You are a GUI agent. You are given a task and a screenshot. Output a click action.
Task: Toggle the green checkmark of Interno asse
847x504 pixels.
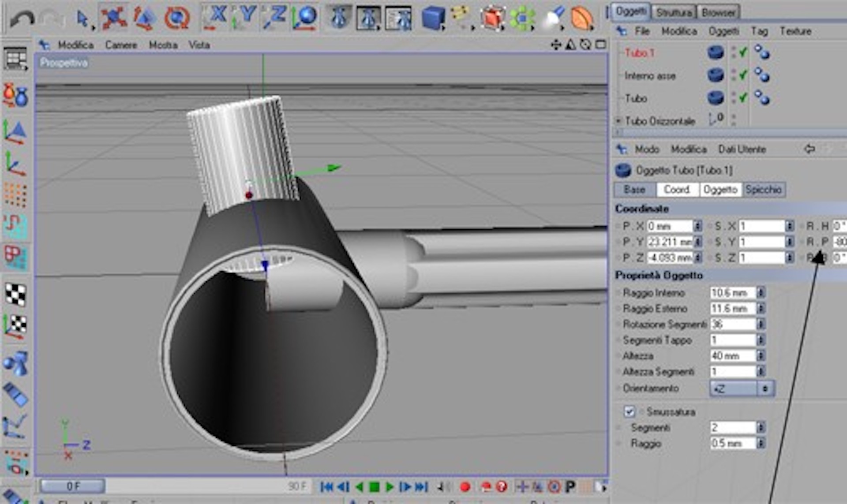pyautogui.click(x=743, y=75)
